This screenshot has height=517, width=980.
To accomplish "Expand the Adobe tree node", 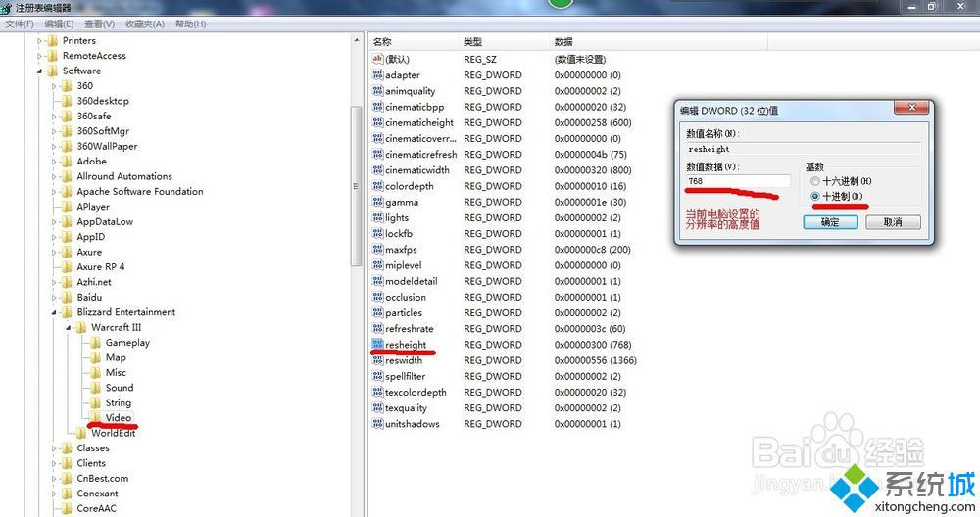I will click(x=56, y=162).
